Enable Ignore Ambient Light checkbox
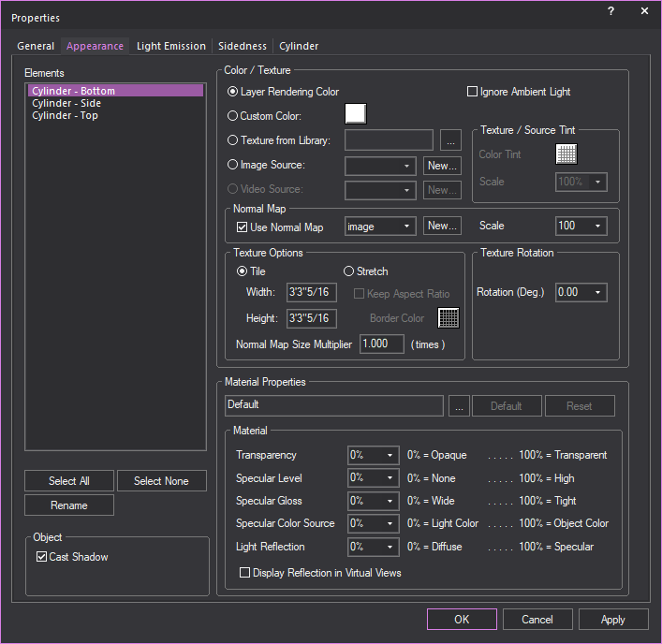This screenshot has width=662, height=644. pyautogui.click(x=473, y=92)
